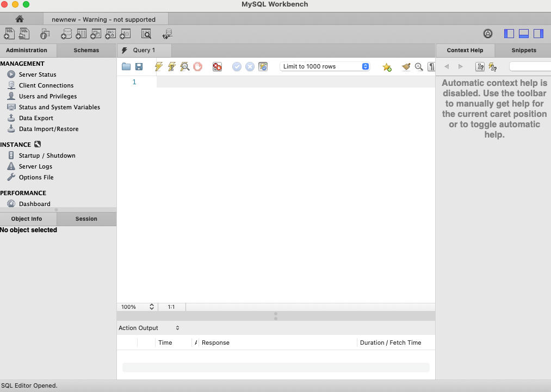Toggle invisible characters pilcrow icon
Screen dimensions: 551x392
tap(431, 66)
